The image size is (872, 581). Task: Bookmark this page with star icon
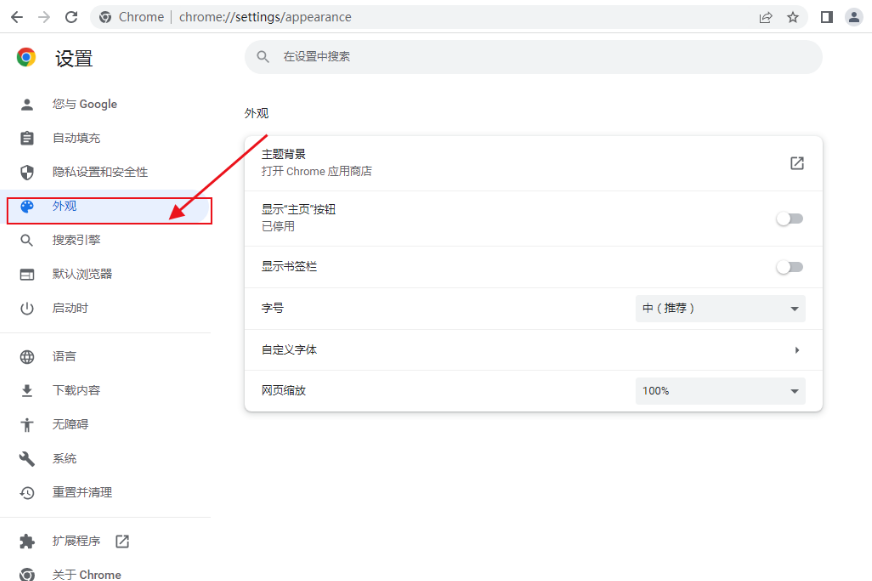point(793,17)
